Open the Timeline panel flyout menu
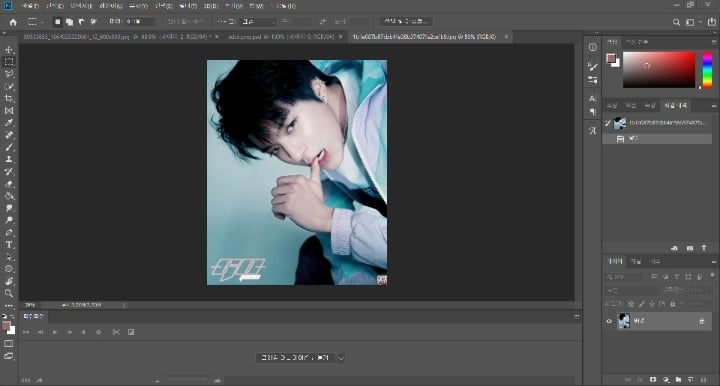 click(577, 316)
